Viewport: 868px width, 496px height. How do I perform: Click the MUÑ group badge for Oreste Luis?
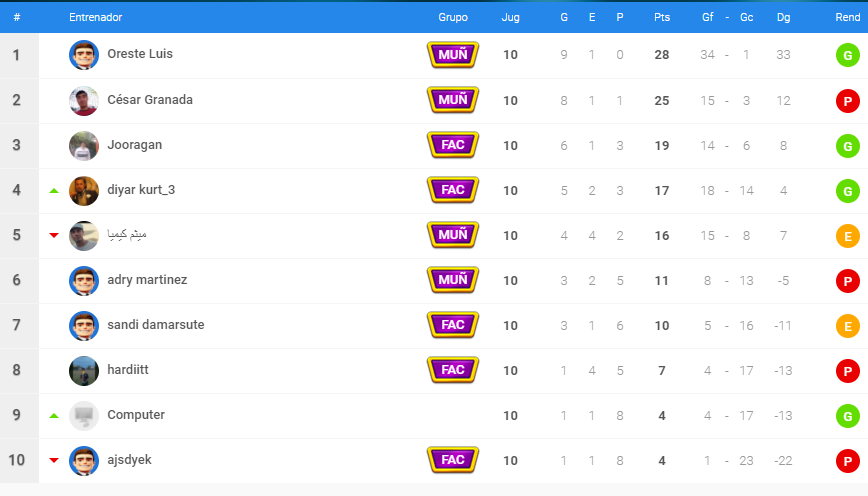453,55
